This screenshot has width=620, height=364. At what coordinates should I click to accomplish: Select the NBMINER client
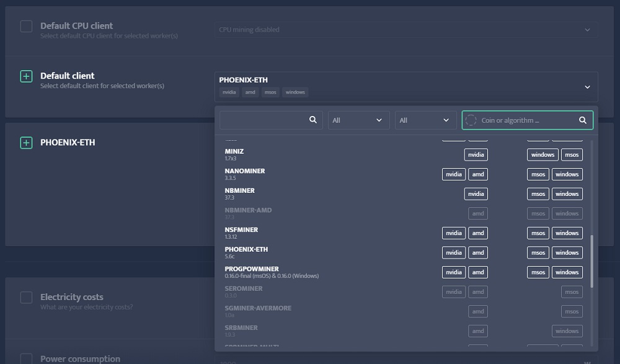point(404,194)
